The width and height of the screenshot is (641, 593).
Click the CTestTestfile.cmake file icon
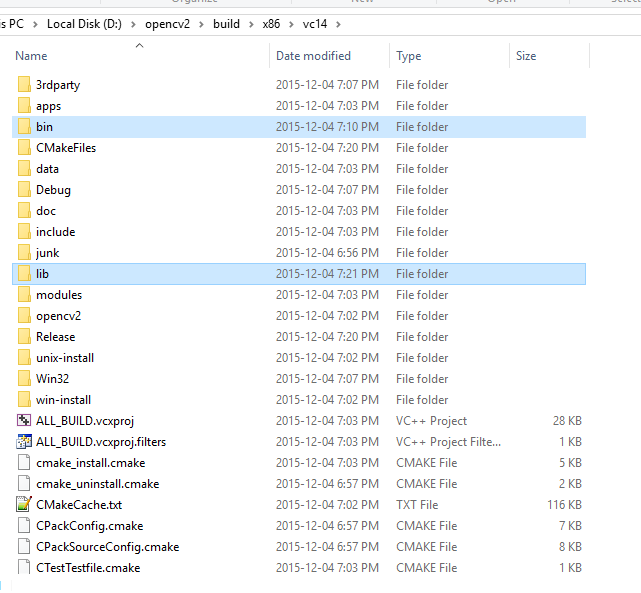24,567
